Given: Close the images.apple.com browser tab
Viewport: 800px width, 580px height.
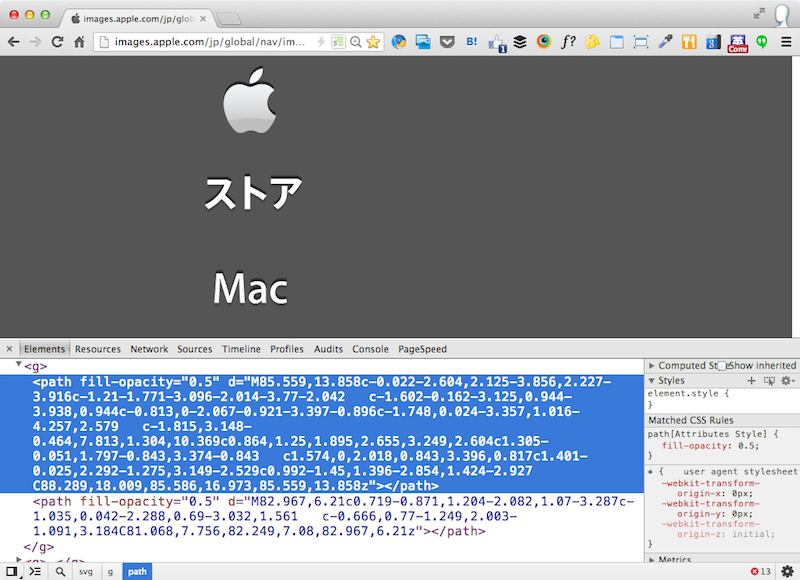Looking at the screenshot, I should tap(203, 19).
